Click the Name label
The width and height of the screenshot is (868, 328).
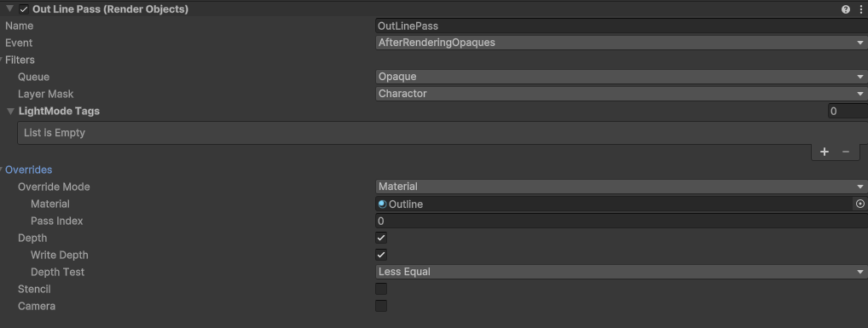click(20, 26)
